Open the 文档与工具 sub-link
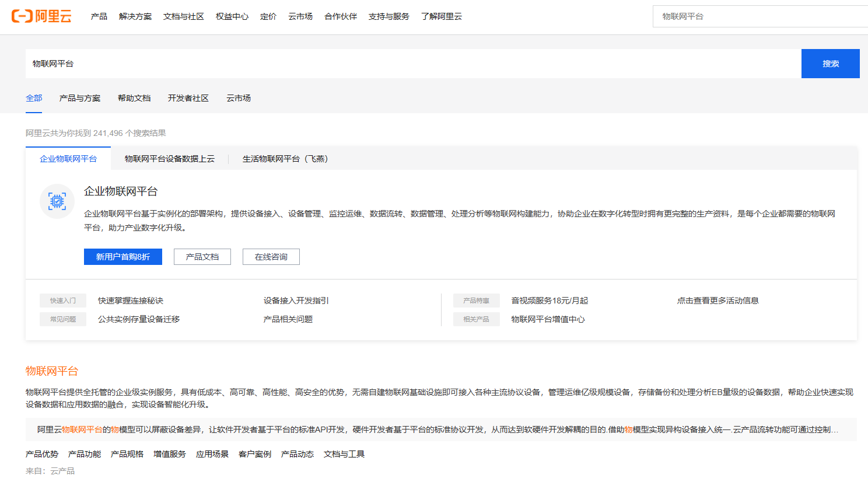The height and width of the screenshot is (482, 868). point(344,454)
